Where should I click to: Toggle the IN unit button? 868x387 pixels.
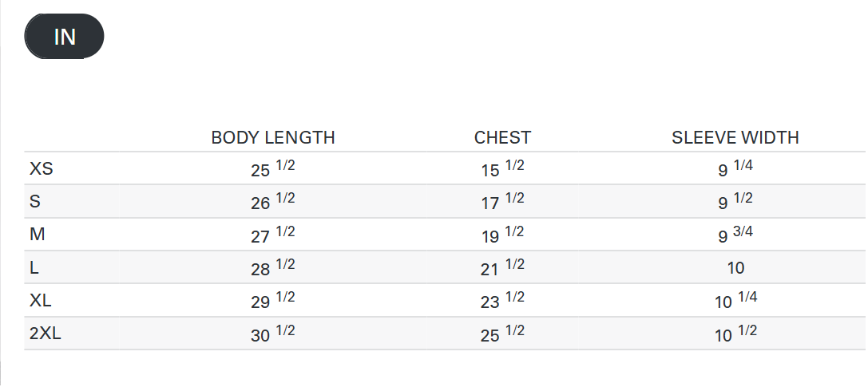[x=65, y=37]
